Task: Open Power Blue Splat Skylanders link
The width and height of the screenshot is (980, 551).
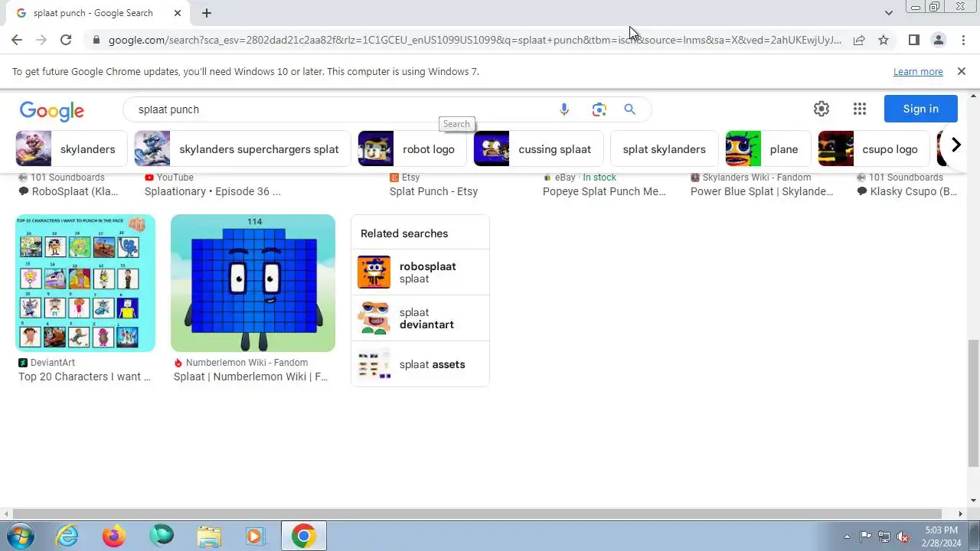Action: (762, 191)
